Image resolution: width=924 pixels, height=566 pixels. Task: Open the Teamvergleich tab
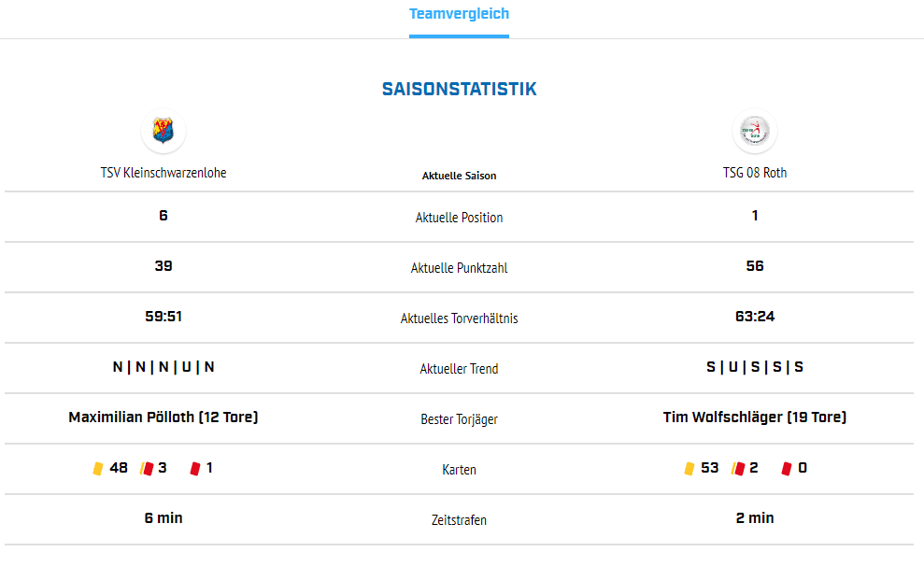click(459, 14)
